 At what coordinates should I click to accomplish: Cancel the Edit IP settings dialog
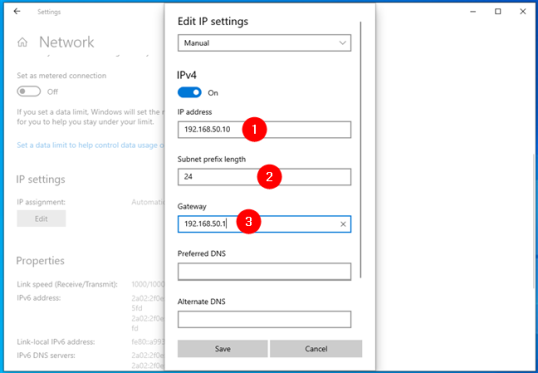316,349
